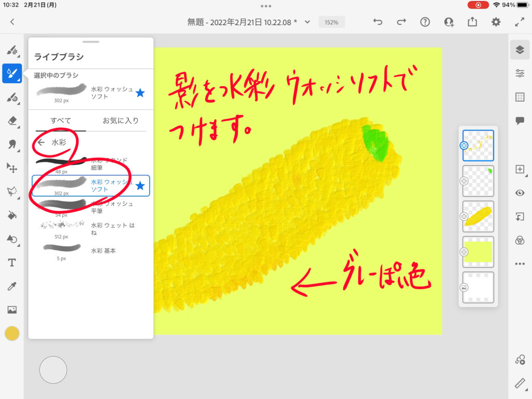The width and height of the screenshot is (532, 399).
Task: Toggle favorite star for 水彩 ウォッシュ ソフト
Action: click(140, 185)
